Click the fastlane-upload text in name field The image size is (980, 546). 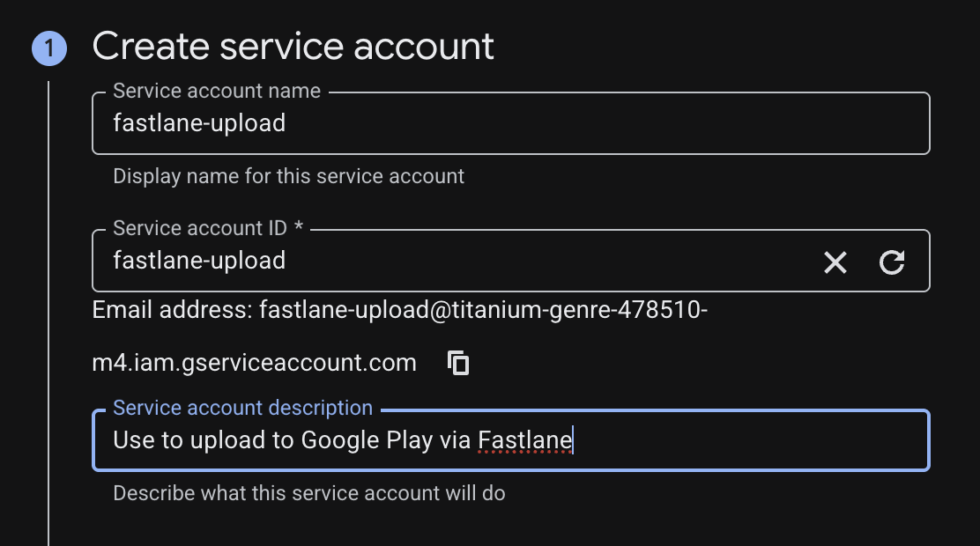point(199,123)
